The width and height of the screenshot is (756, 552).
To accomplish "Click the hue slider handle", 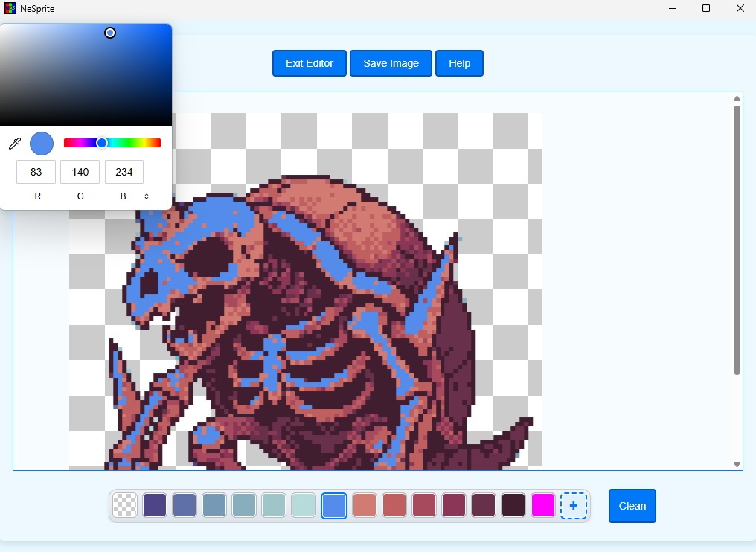I will (x=102, y=143).
